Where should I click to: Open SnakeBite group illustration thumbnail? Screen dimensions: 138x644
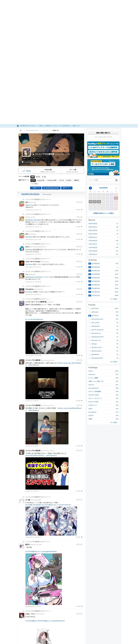click(x=51, y=521)
